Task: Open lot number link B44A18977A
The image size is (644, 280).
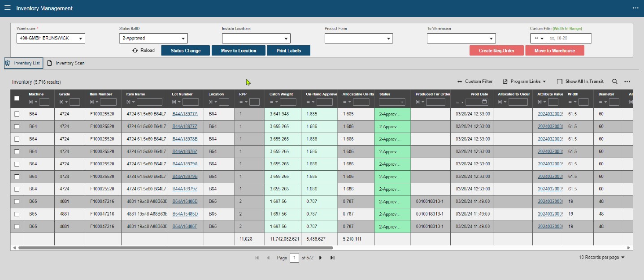Action: (185, 114)
